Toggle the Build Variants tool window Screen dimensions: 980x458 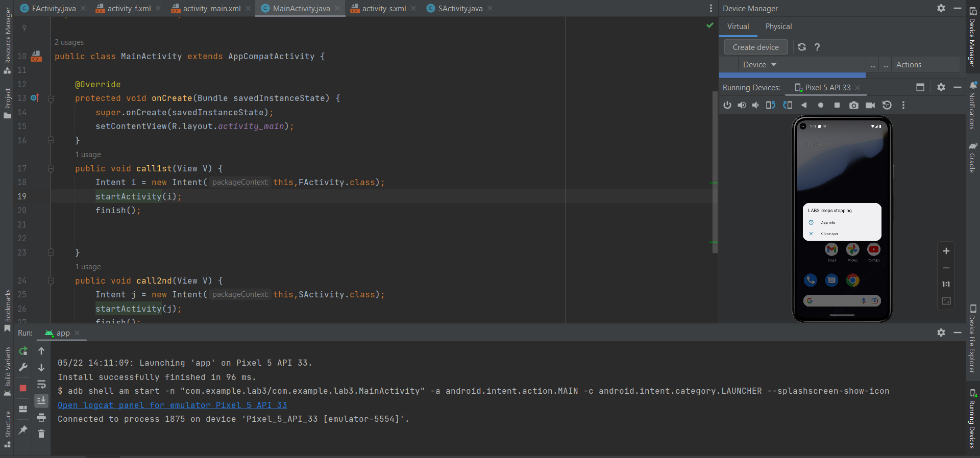8,371
